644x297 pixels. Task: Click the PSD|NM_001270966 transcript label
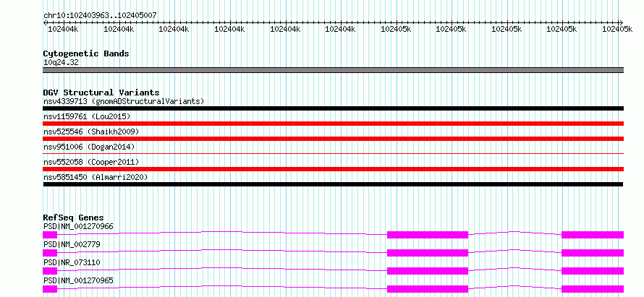[78, 226]
